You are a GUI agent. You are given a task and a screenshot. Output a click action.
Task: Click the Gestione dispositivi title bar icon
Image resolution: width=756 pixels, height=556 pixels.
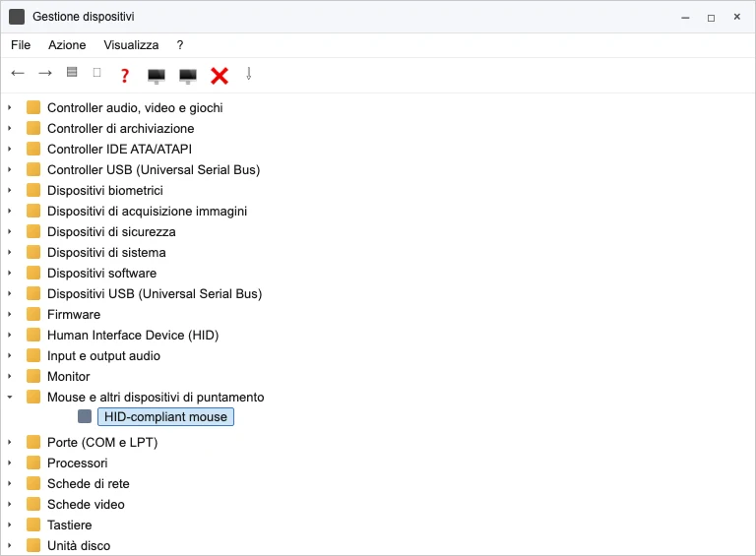click(x=17, y=17)
